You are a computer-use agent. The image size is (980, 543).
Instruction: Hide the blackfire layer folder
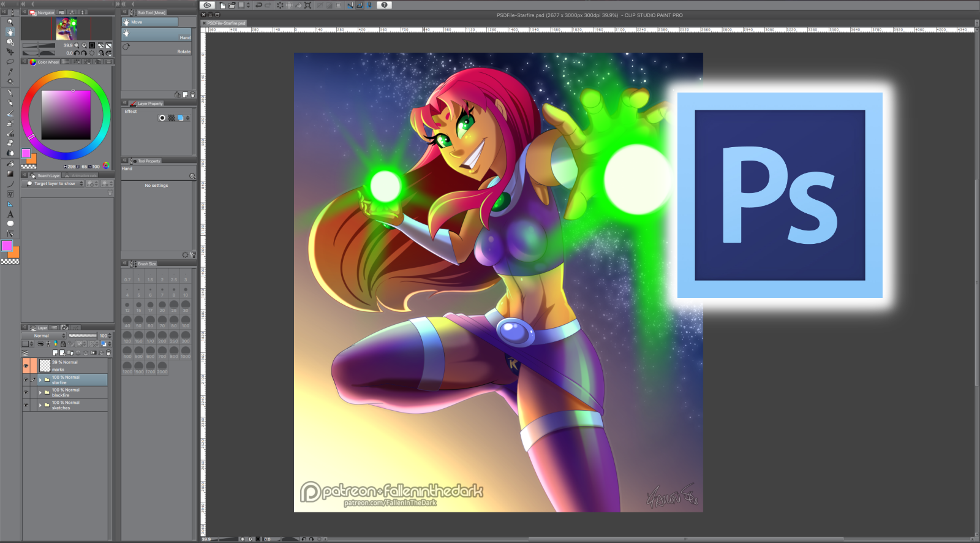coord(26,393)
